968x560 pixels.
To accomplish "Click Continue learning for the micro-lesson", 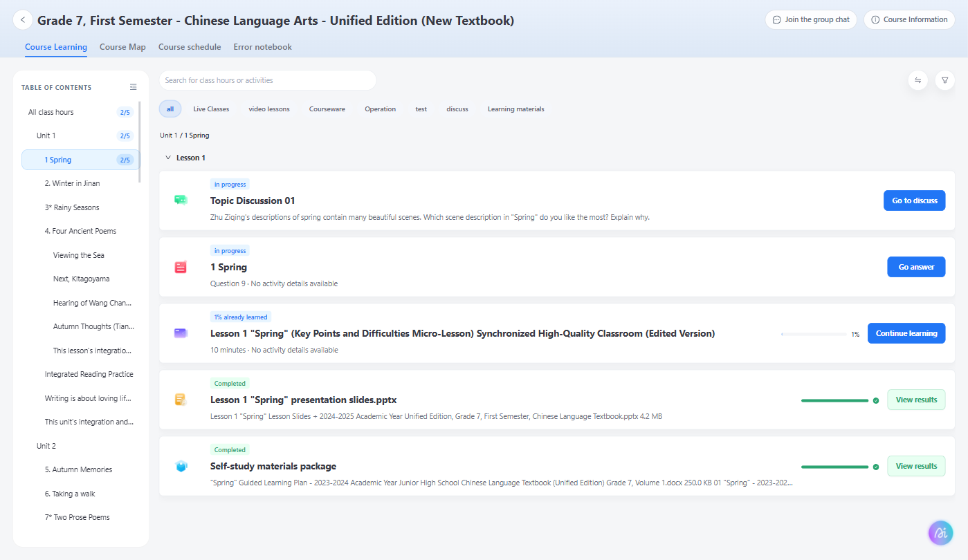I will [x=906, y=333].
